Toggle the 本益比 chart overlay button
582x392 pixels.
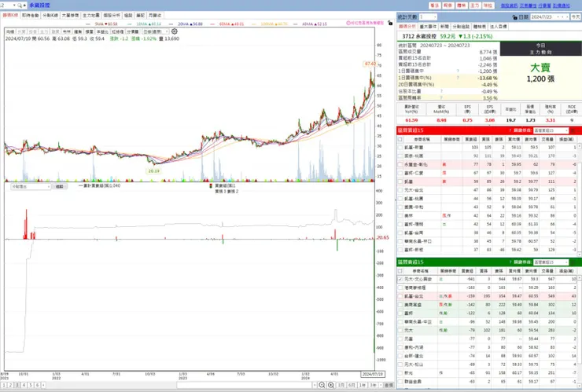pyautogui.click(x=102, y=32)
